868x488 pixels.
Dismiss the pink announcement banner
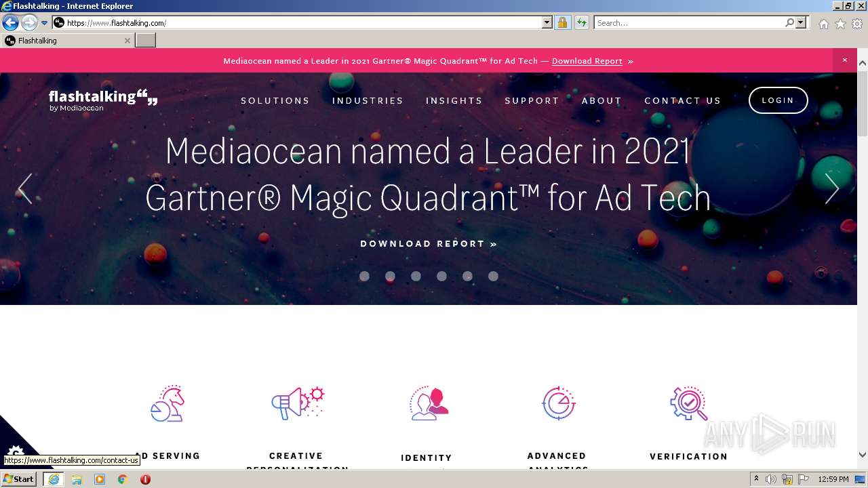click(x=844, y=60)
